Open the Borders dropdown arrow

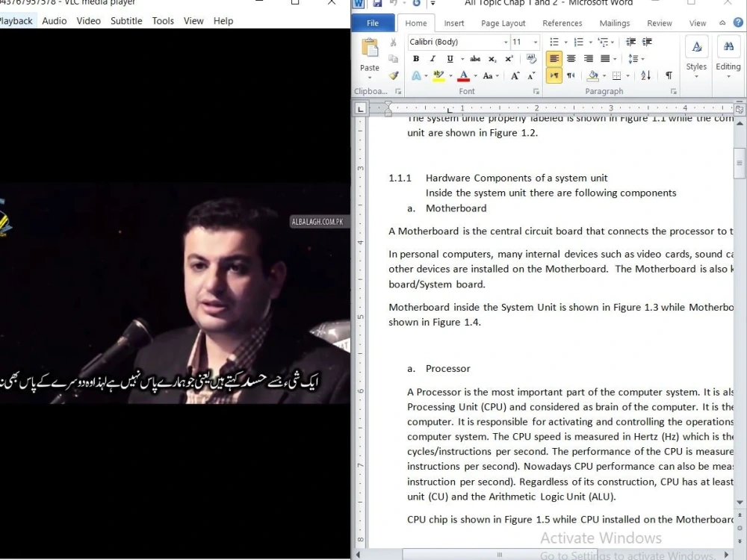(x=627, y=75)
